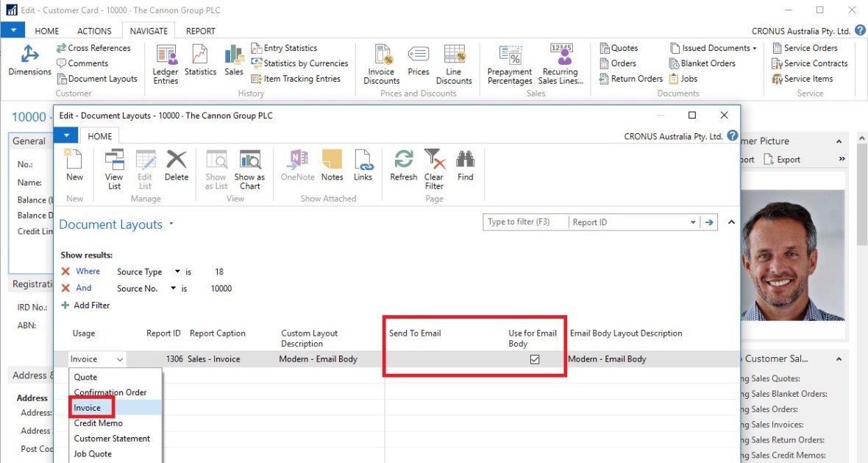
Task: Remove the Source Type filter
Action: [x=65, y=272]
